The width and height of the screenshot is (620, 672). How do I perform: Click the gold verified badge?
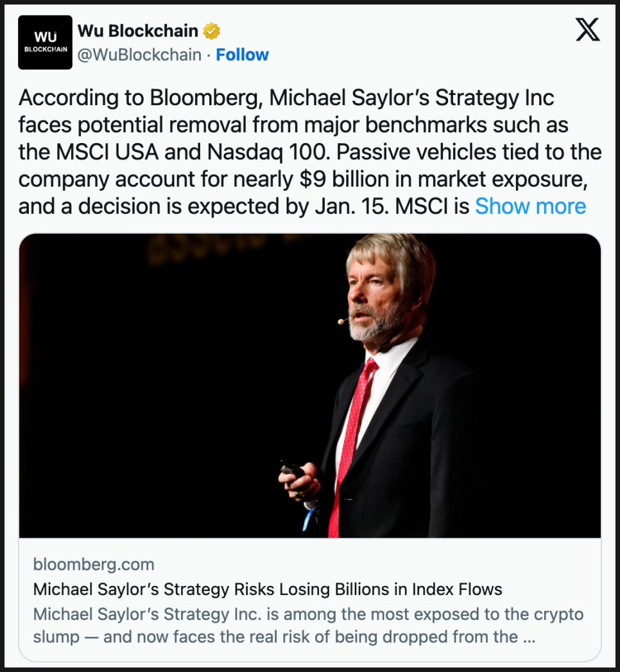coord(212,31)
